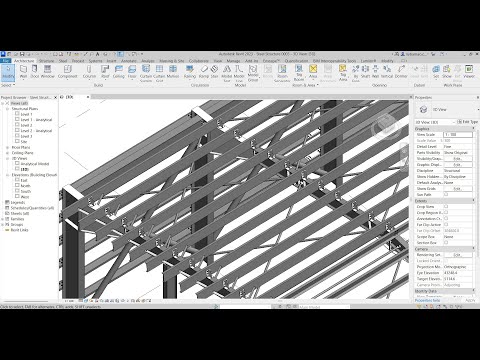Toggle the Far Clip Active checkbox
Image resolution: width=480 pixels, height=360 pixels.
click(446, 224)
